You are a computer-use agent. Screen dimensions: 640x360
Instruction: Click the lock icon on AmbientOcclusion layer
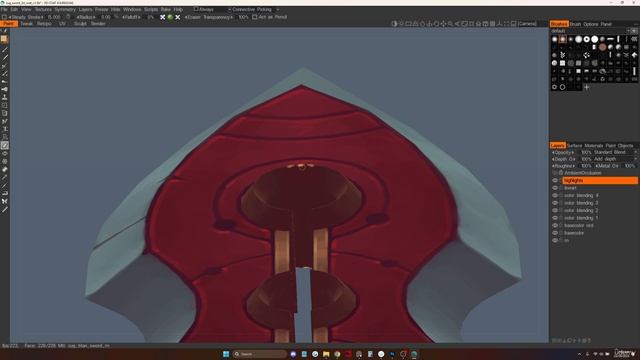561,173
